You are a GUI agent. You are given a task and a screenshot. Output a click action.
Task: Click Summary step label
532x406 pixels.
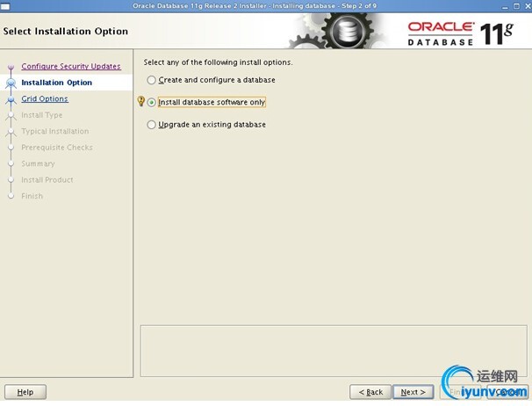point(38,163)
